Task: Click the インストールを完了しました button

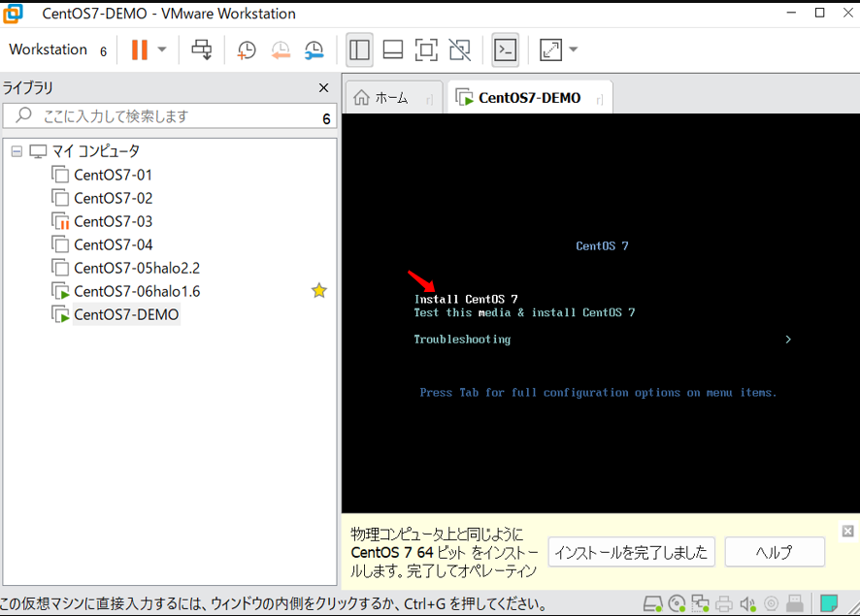Action: (631, 552)
